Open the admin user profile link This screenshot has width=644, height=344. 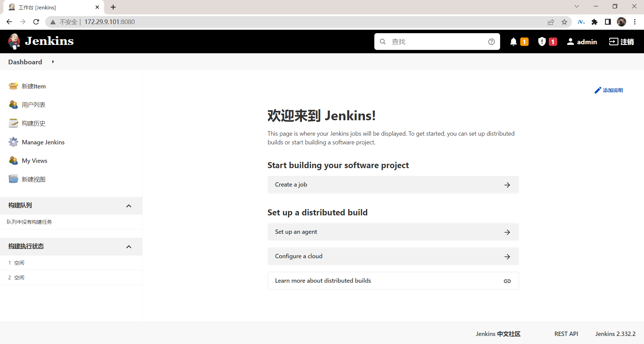[582, 42]
